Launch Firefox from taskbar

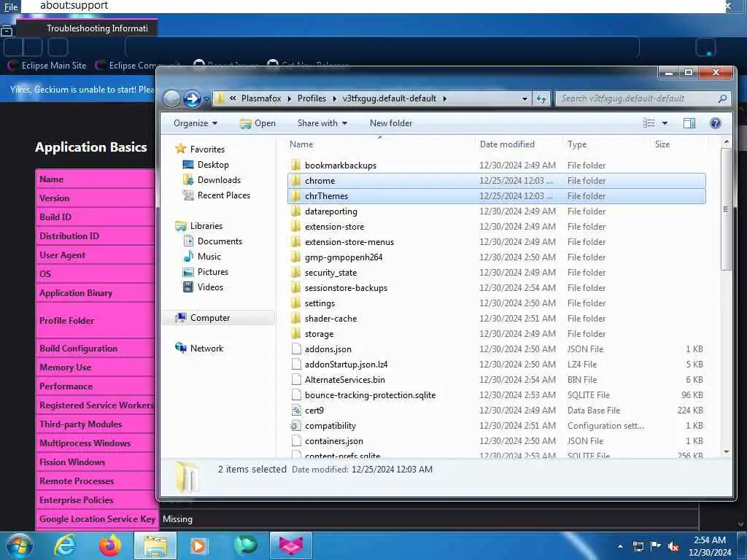(109, 545)
